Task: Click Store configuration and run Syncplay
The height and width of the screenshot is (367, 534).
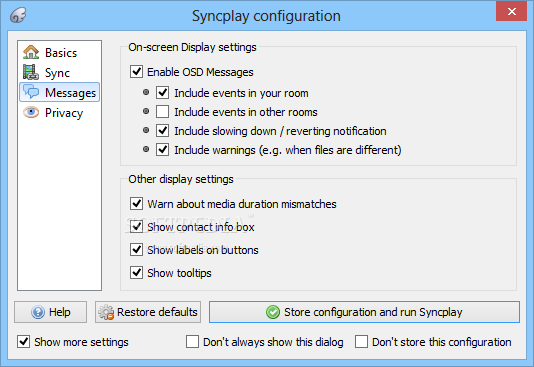Action: (364, 312)
